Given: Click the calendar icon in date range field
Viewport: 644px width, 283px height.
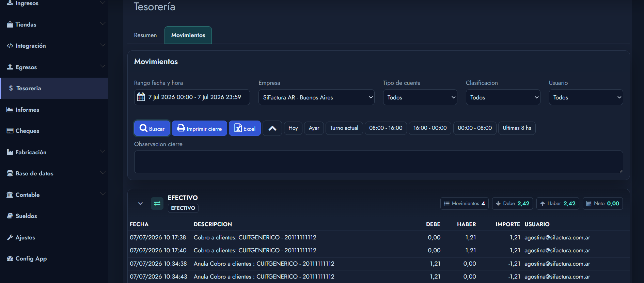Looking at the screenshot, I should tap(141, 97).
